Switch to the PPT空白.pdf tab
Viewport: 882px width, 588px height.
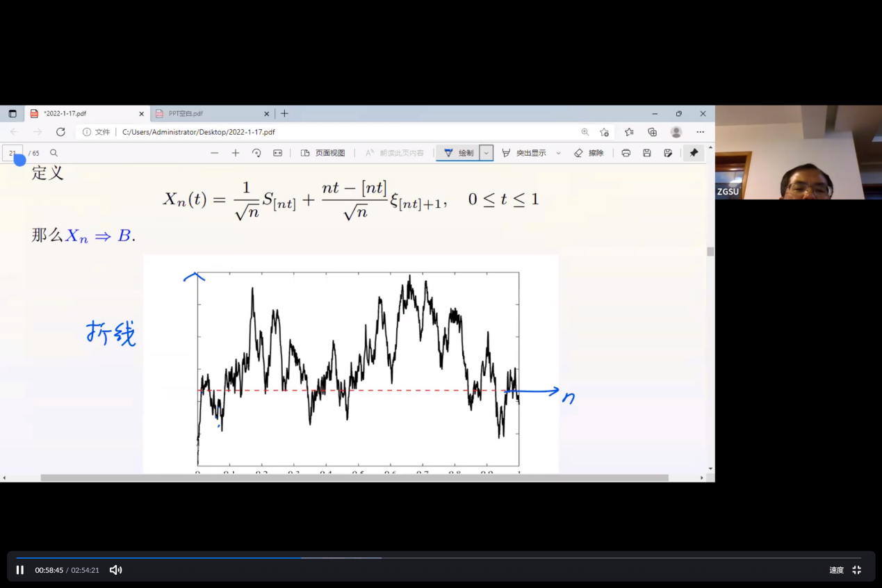[x=209, y=113]
